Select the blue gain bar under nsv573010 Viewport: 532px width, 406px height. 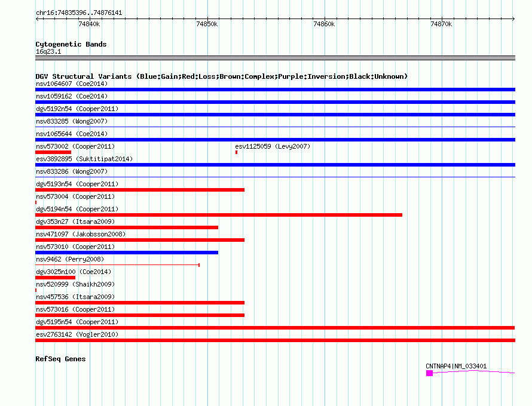127,253
